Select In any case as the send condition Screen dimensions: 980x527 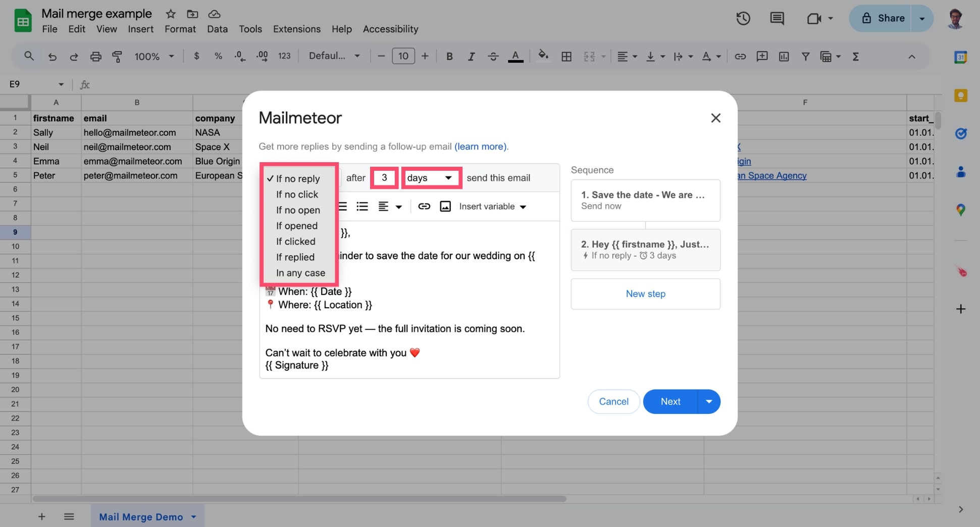tap(300, 273)
